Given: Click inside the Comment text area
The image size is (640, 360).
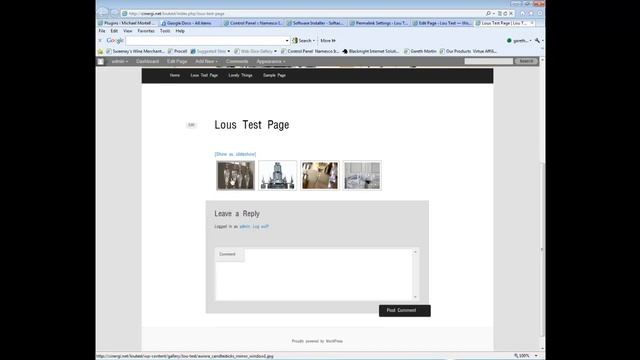Looking at the screenshot, I should pyautogui.click(x=317, y=274).
